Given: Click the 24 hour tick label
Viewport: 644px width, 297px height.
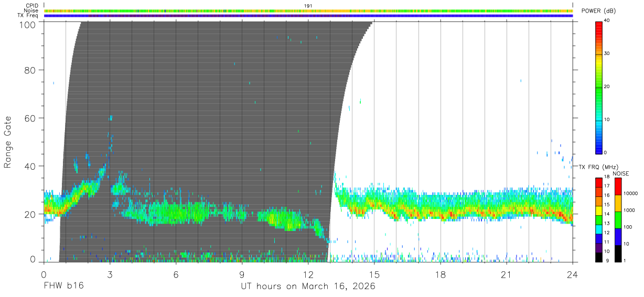Looking at the screenshot, I should point(572,274).
